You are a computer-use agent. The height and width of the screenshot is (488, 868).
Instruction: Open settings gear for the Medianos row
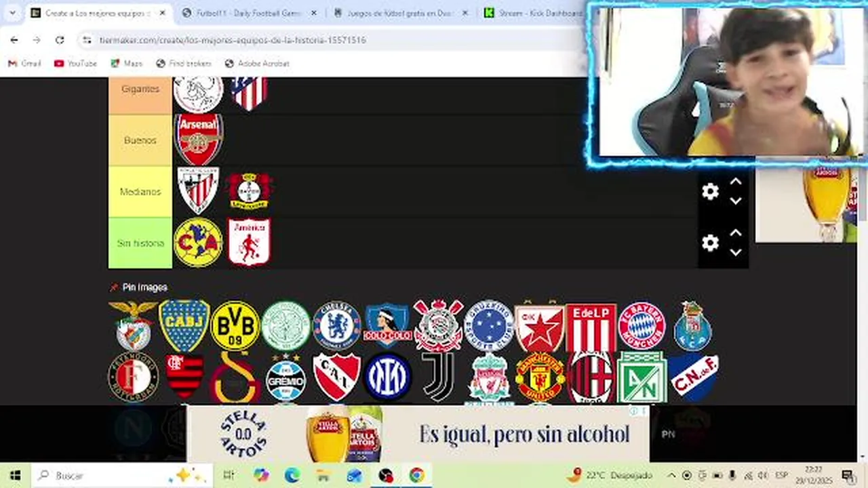[x=710, y=192]
